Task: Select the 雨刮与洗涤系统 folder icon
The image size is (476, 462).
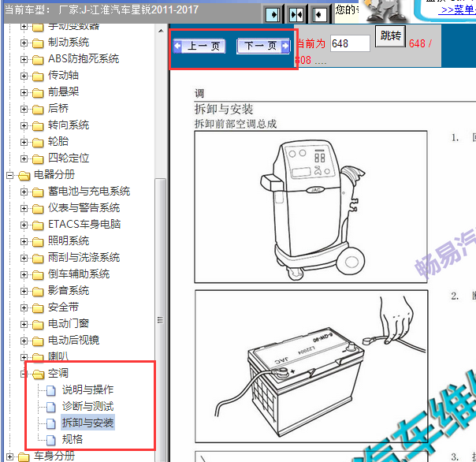Action: 38,259
